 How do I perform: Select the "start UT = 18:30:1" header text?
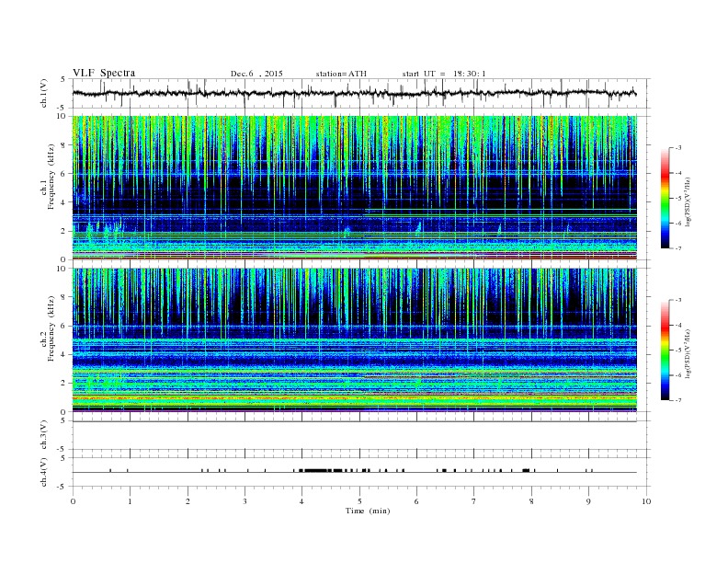coord(444,74)
